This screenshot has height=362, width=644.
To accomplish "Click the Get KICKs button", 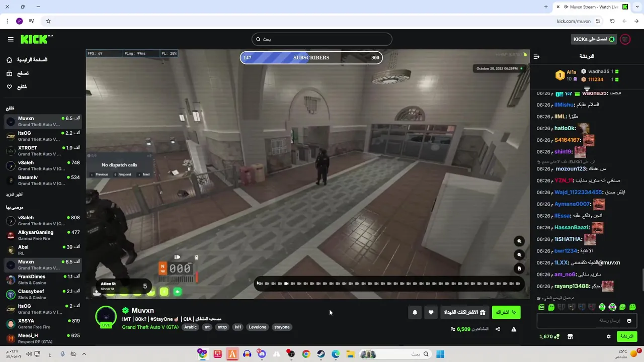I will [x=594, y=39].
